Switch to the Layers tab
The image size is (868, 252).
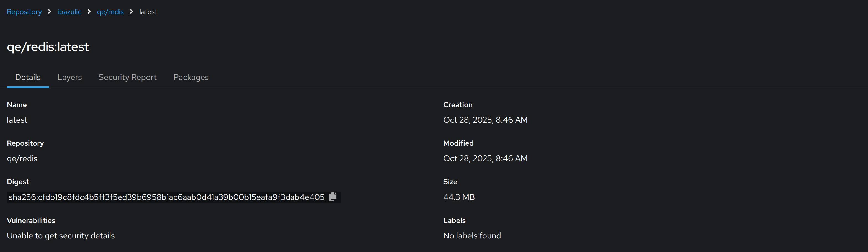click(69, 78)
